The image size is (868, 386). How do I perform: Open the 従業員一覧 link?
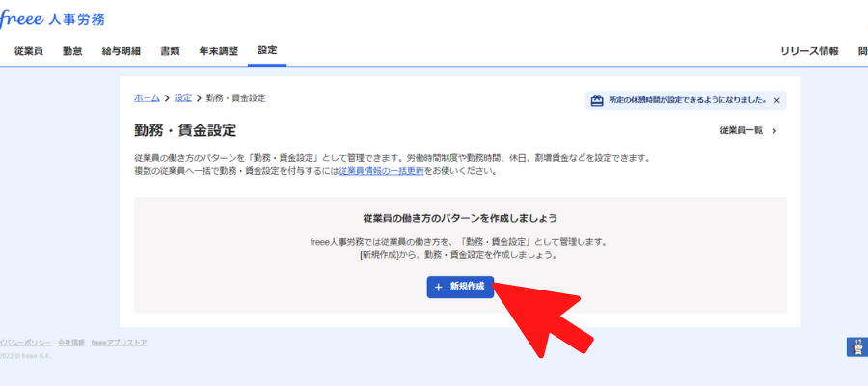pos(741,130)
